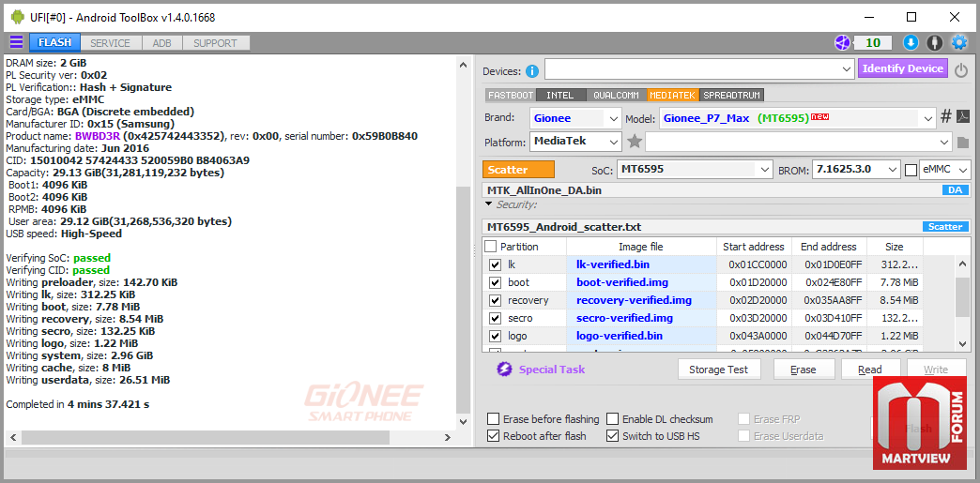Uncheck Reboot after flash

(494, 435)
